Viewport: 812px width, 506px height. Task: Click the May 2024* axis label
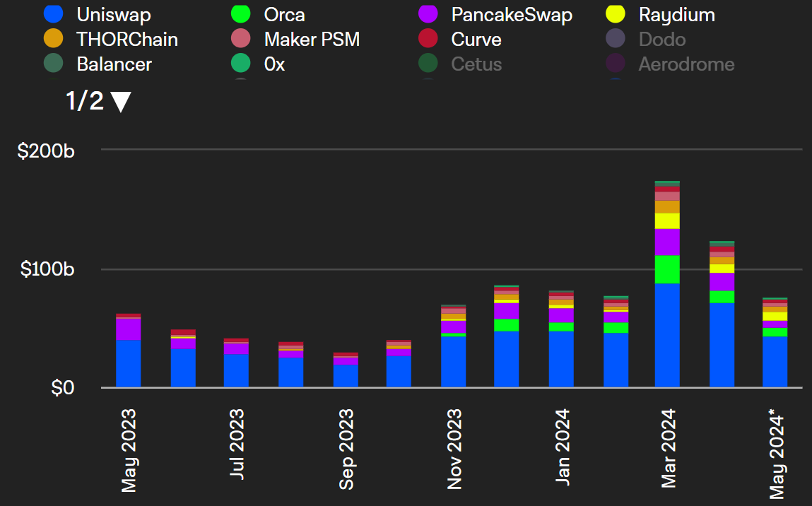[777, 454]
